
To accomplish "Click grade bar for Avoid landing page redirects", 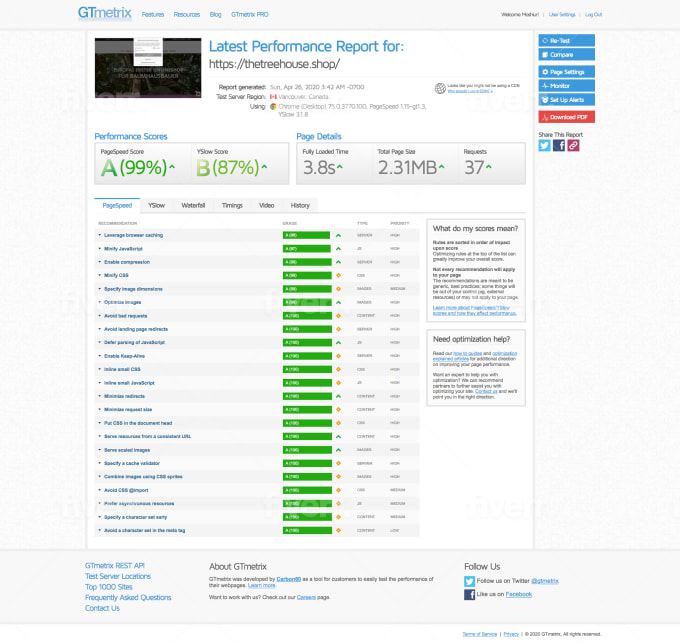I will coord(307,329).
